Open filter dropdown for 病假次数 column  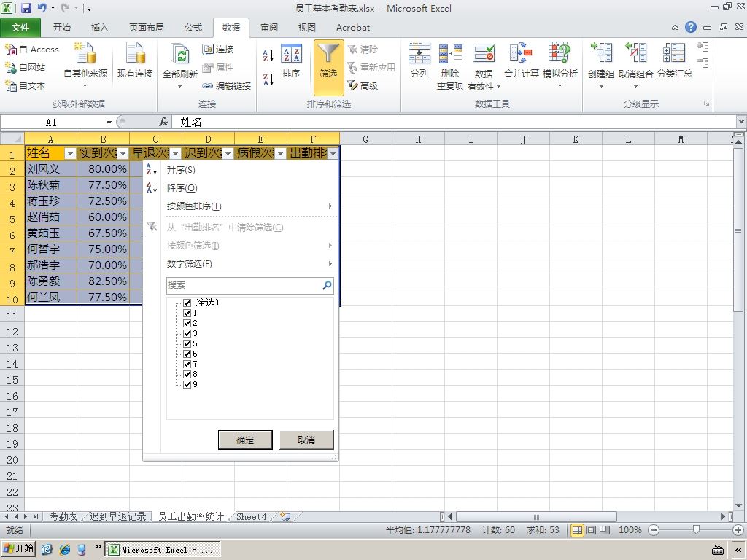click(281, 153)
